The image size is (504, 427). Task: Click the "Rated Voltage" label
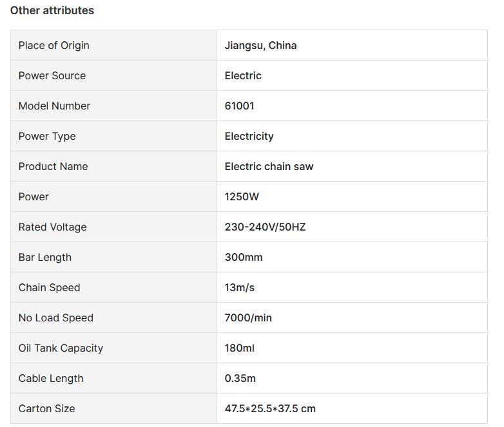(52, 227)
